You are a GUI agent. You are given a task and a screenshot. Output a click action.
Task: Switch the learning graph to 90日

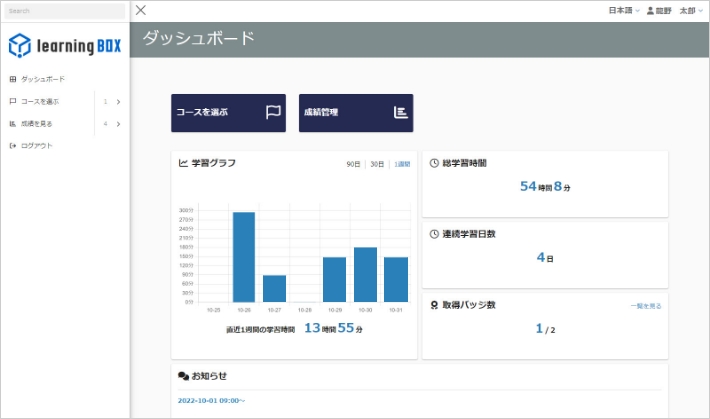tap(353, 164)
